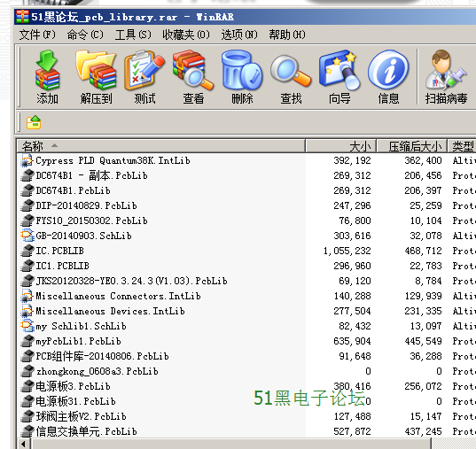This screenshot has height=449, width=476.
Task: Select file DIP-20140829.PcbLib
Action: click(x=86, y=205)
